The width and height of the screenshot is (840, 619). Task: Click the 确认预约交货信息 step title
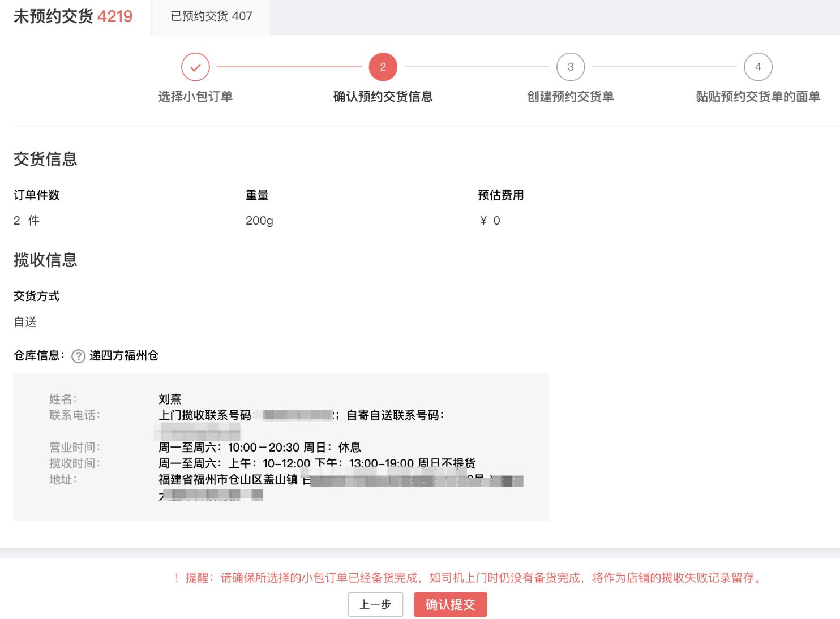[383, 96]
